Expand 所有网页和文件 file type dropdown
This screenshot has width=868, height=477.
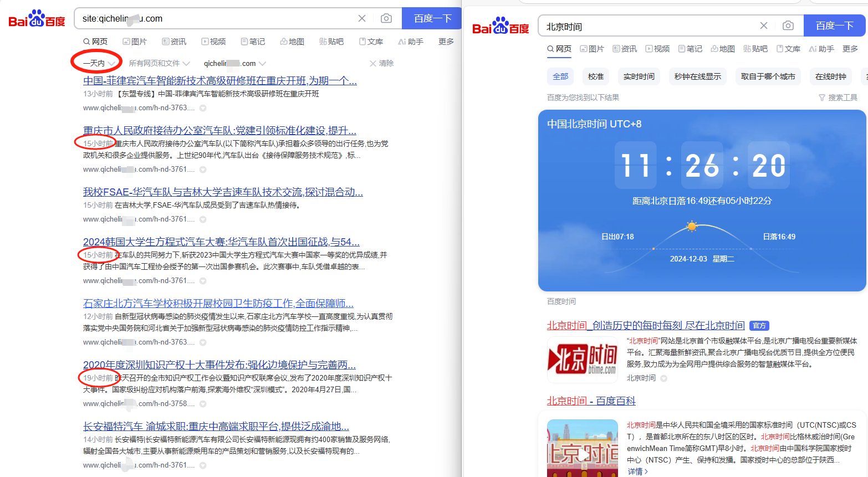click(x=159, y=63)
